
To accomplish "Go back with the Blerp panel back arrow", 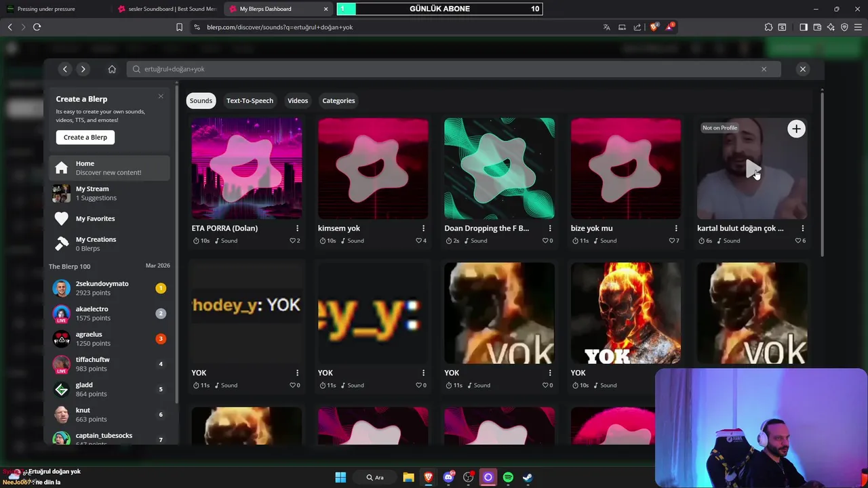I will [x=65, y=69].
